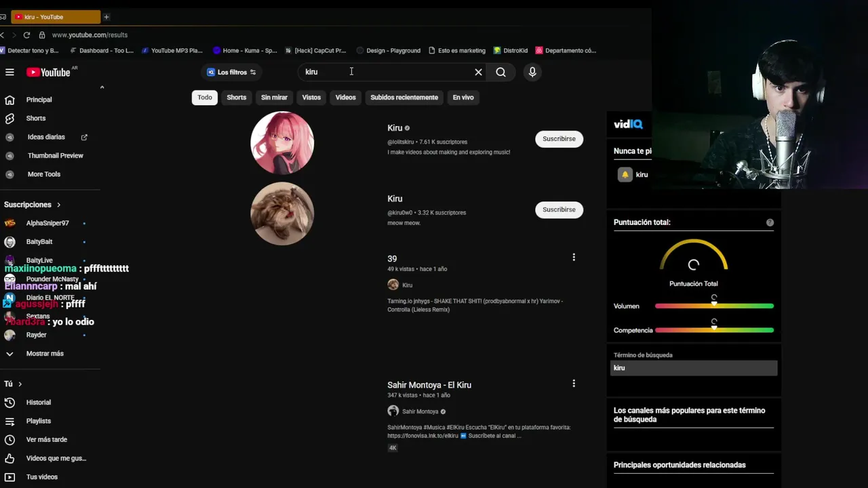Screen dimensions: 868x488
Task: Open Videos que me gustan list
Action: pos(56,458)
